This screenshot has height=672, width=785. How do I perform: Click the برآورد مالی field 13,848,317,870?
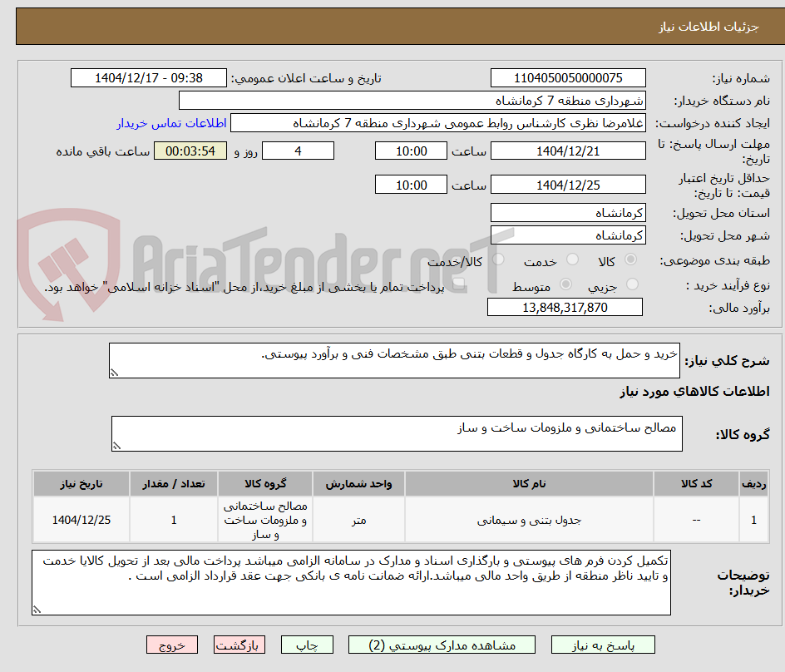coord(565,307)
